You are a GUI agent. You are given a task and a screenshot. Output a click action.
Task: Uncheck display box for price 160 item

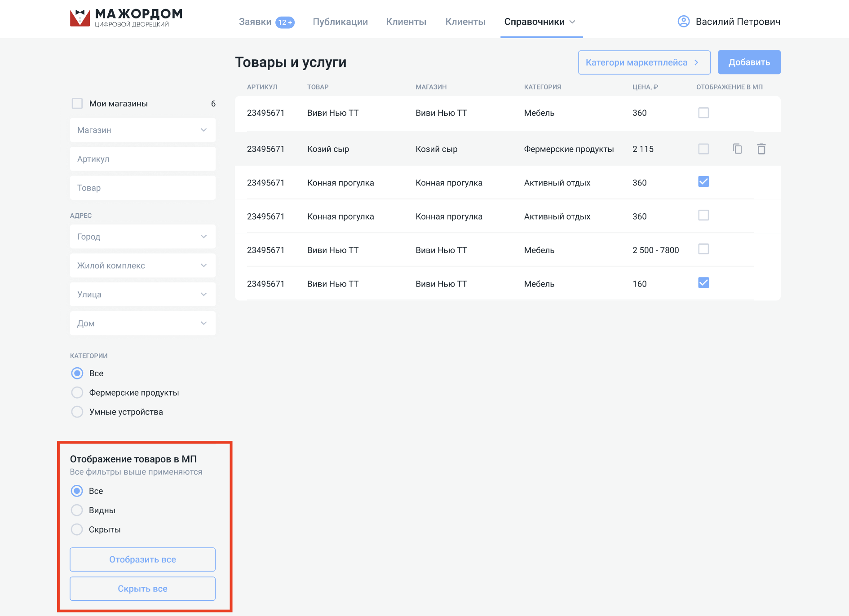(703, 283)
